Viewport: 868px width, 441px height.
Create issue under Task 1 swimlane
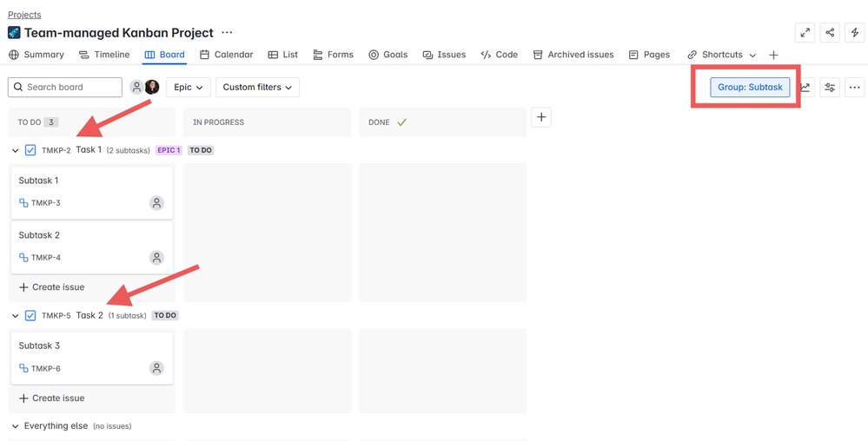pos(51,287)
